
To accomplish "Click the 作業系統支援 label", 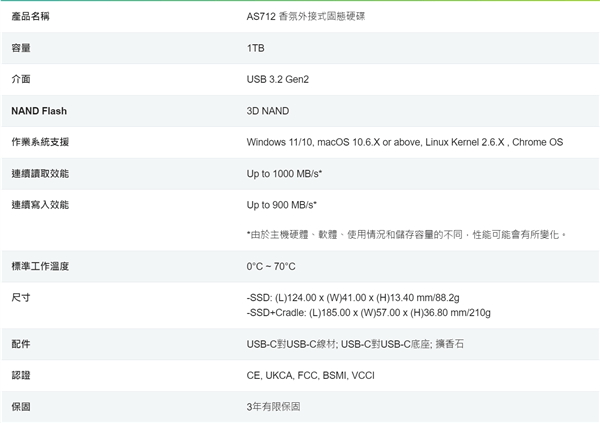I will pyautogui.click(x=40, y=142).
